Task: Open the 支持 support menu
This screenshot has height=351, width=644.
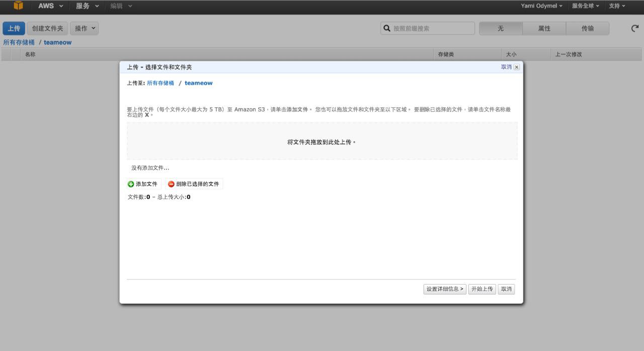Action: click(617, 6)
